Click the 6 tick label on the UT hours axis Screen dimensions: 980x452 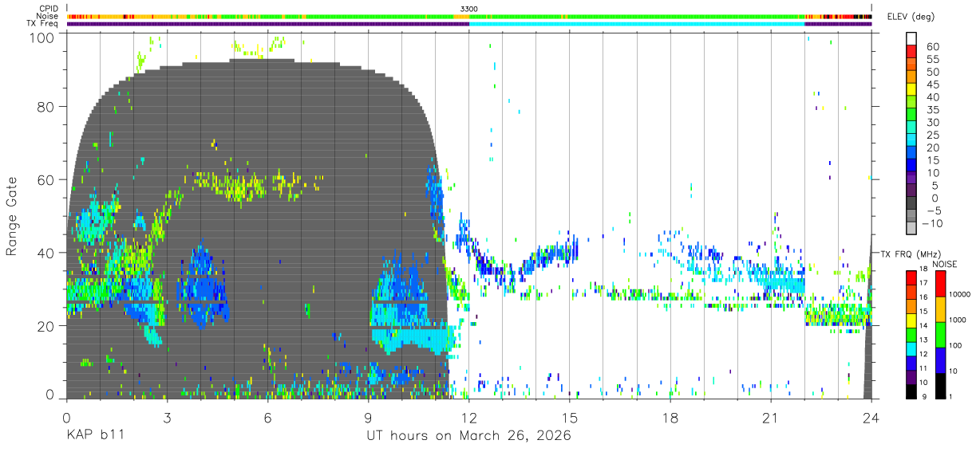268,418
